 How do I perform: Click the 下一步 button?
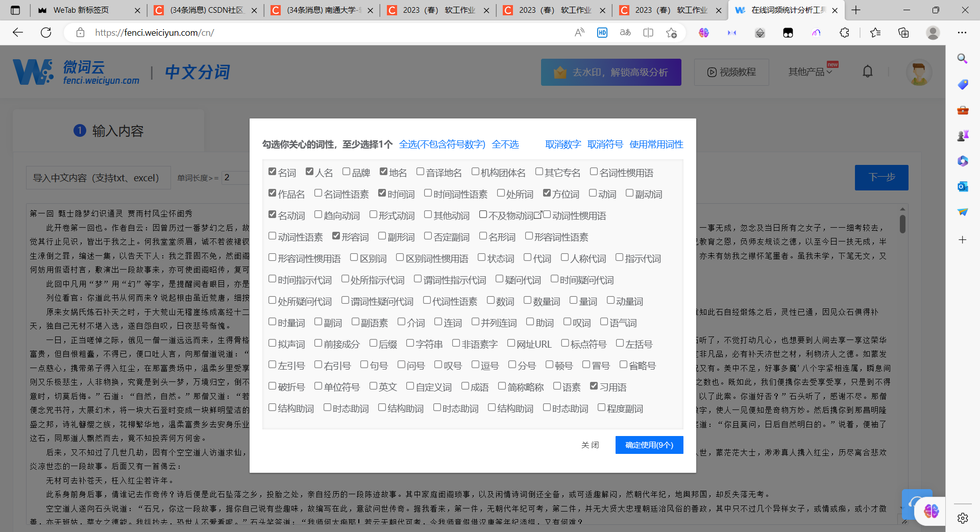click(x=881, y=178)
